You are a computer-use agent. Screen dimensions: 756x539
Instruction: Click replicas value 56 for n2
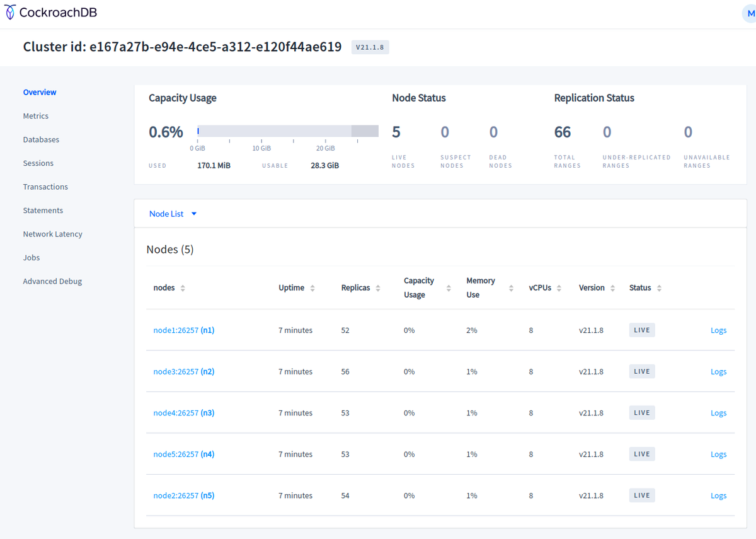[x=345, y=371]
